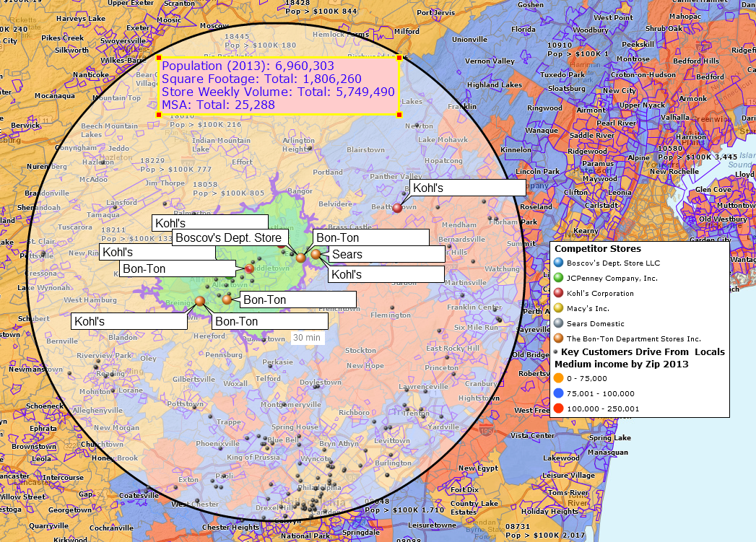Viewport: 756px width, 542px height.
Task: Click the Square Footage: Total: 1,806,260 line
Action: pyautogui.click(x=262, y=79)
